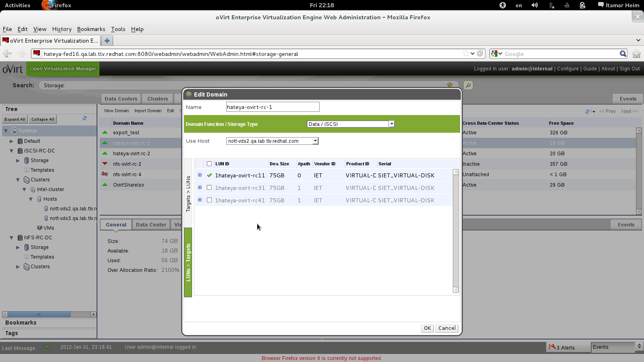Click Firefox reload button in address bar
644x362 pixels.
click(480, 53)
